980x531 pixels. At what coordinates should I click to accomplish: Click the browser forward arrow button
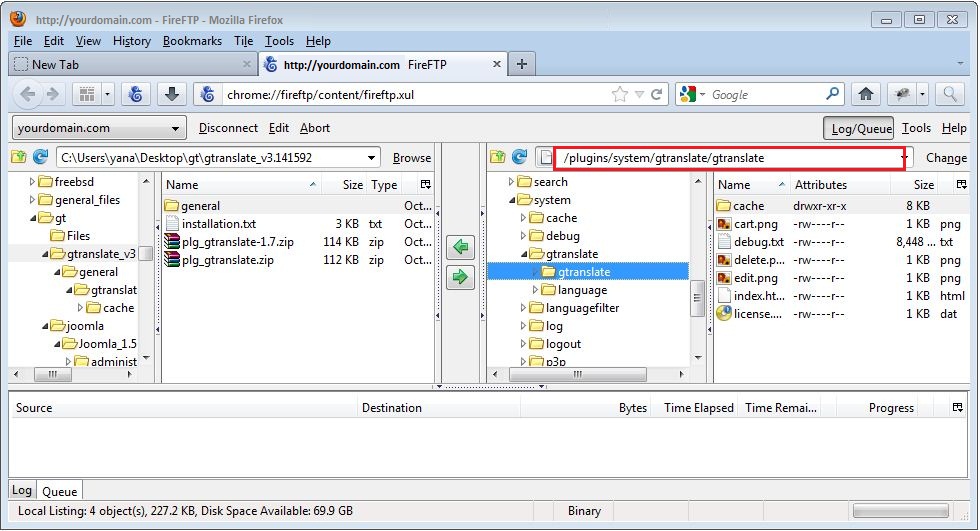[x=52, y=94]
